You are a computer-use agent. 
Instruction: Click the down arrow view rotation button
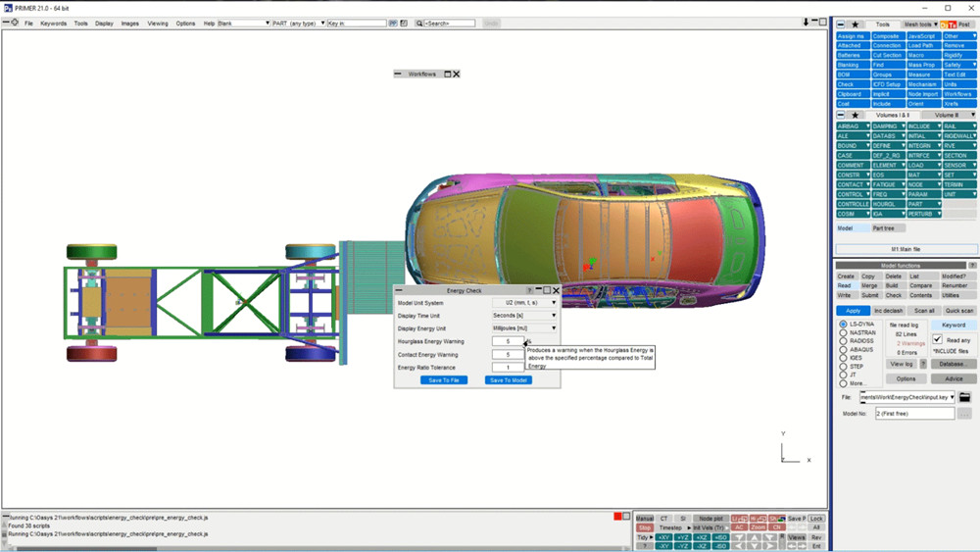tap(755, 546)
